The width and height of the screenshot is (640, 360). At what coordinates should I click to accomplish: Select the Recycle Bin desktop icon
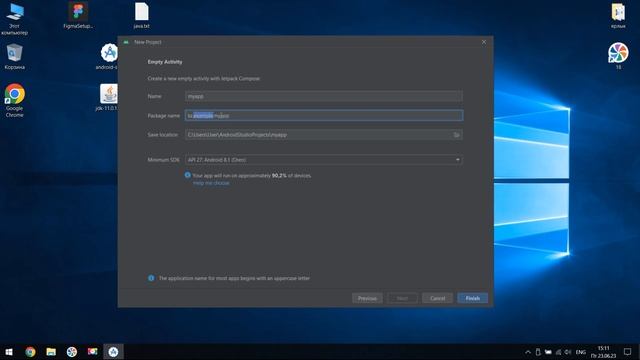(15, 56)
